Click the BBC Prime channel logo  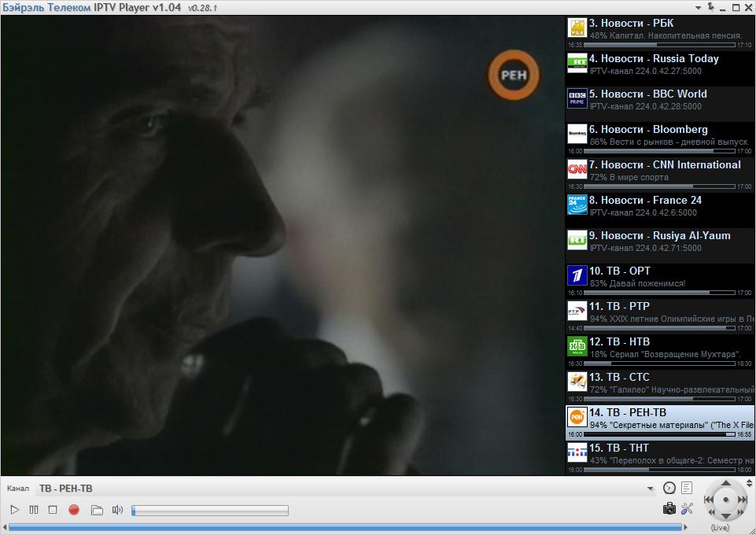tap(577, 99)
